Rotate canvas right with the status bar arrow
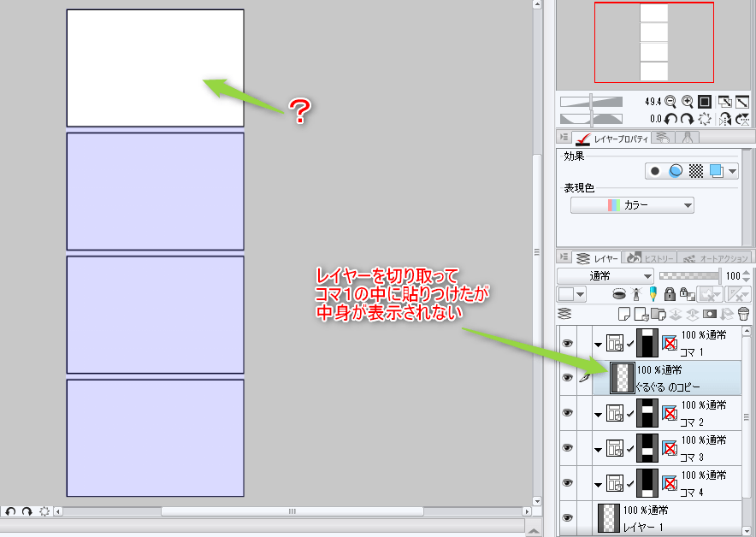This screenshot has height=537, width=756. [x=27, y=511]
